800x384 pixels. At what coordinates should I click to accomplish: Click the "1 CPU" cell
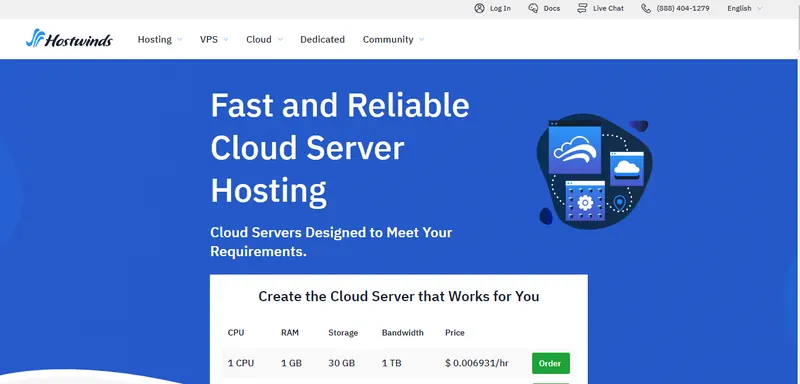[x=241, y=363]
